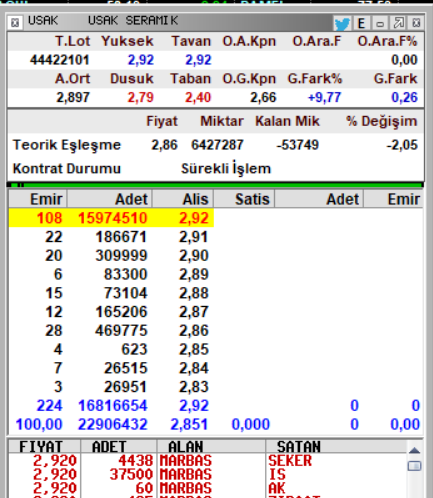Click bid quantity 623
433x498 pixels.
coord(134,349)
